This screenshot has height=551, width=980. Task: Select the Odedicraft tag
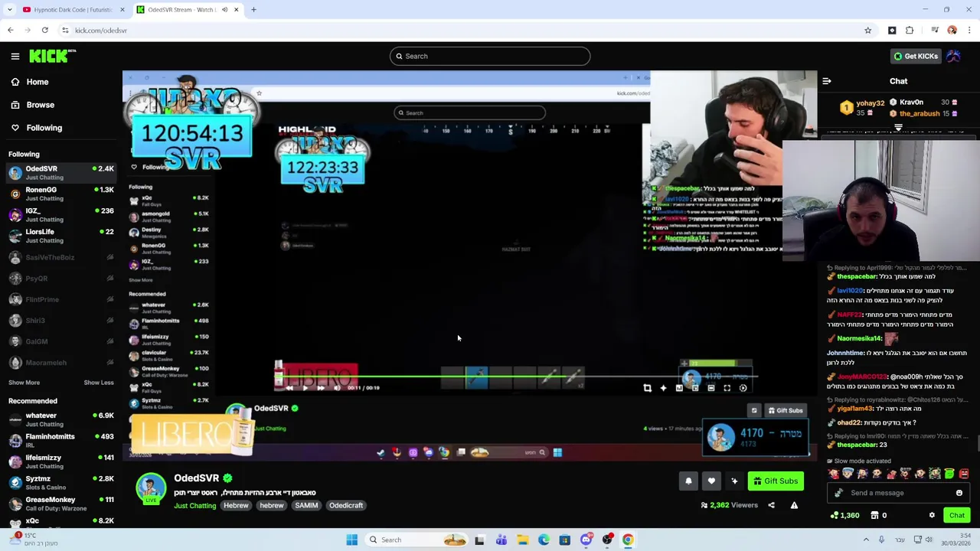[346, 505]
